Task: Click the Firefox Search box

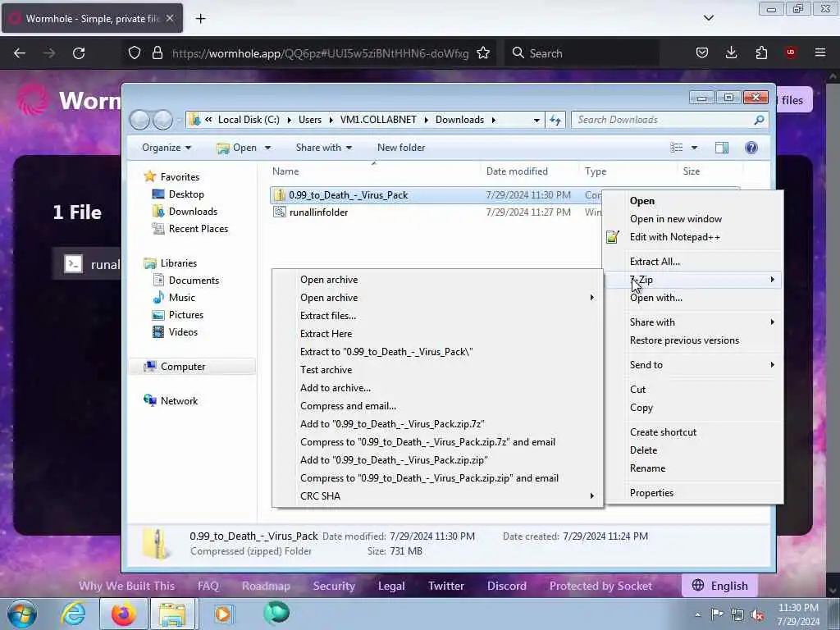Action: click(x=583, y=53)
